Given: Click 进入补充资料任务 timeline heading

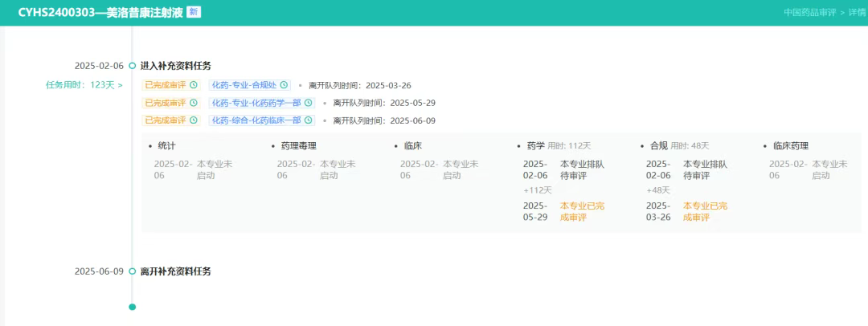Looking at the screenshot, I should click(x=175, y=66).
